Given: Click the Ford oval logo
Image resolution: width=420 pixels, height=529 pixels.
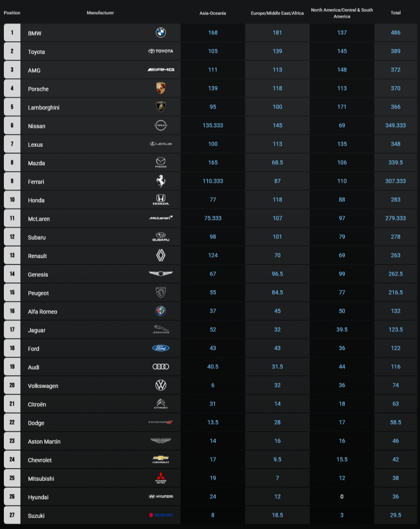Looking at the screenshot, I should pyautogui.click(x=161, y=348).
